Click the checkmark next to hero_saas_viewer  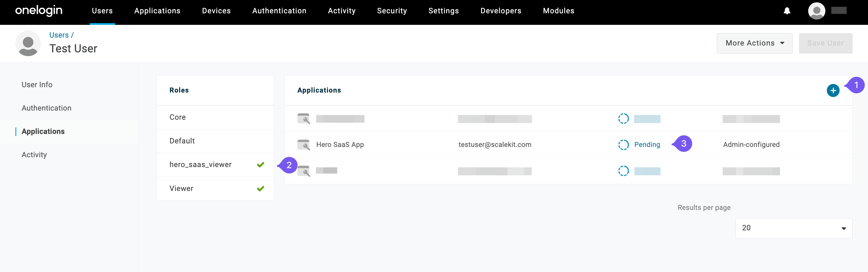click(x=260, y=165)
